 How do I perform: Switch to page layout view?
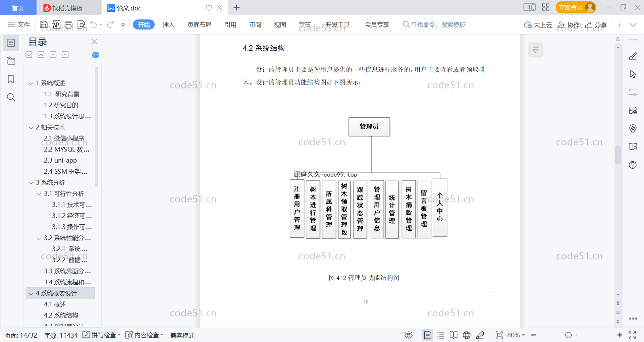pos(428,335)
